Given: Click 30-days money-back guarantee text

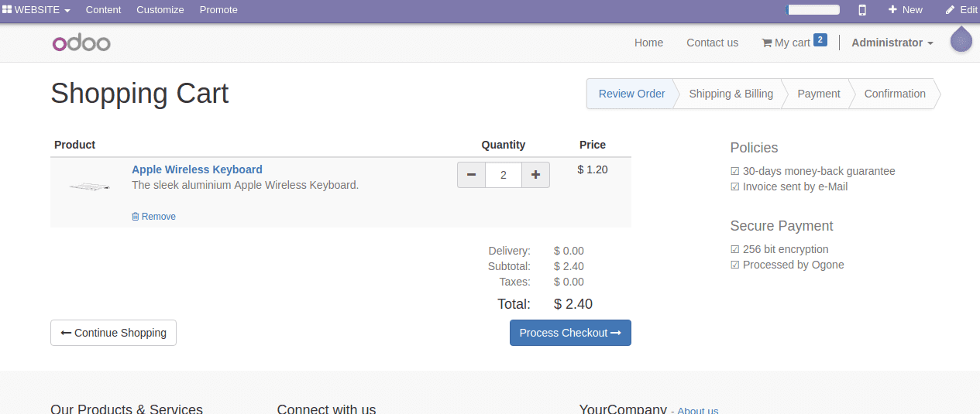Looking at the screenshot, I should pos(819,171).
